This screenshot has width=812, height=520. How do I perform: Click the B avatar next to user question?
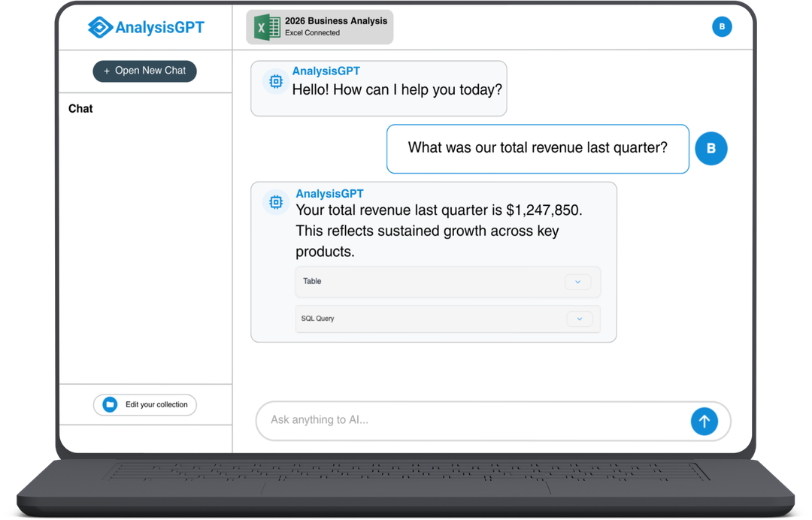point(710,149)
